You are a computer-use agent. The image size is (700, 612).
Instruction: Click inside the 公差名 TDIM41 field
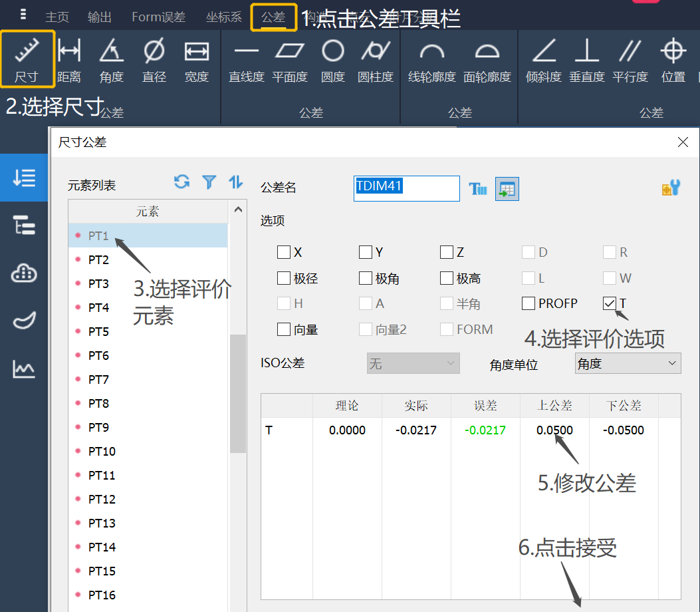pos(406,188)
